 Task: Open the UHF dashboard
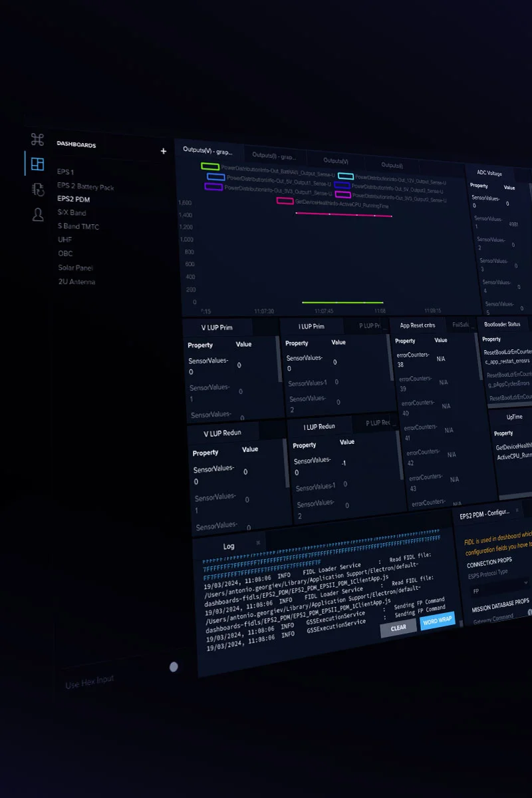(65, 239)
